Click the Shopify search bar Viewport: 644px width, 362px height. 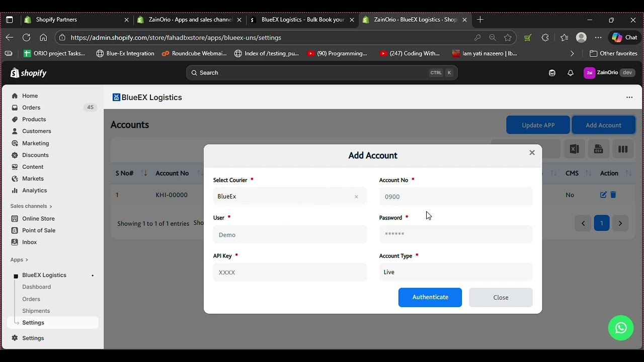pos(322,73)
